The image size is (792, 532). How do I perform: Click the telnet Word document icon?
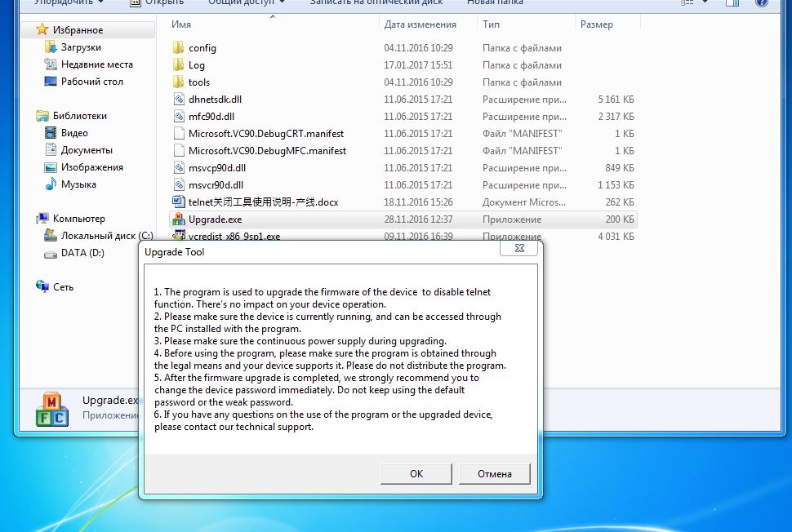coord(179,202)
